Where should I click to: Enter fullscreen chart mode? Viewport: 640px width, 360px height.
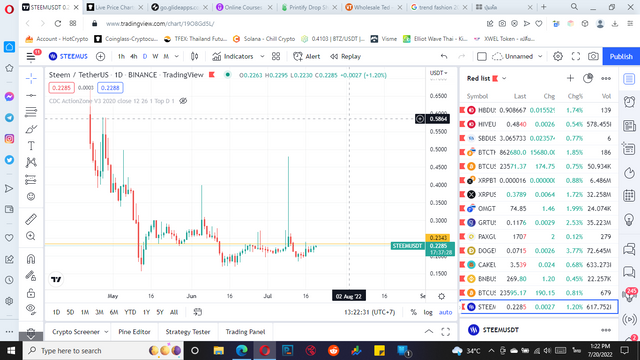pos(576,56)
